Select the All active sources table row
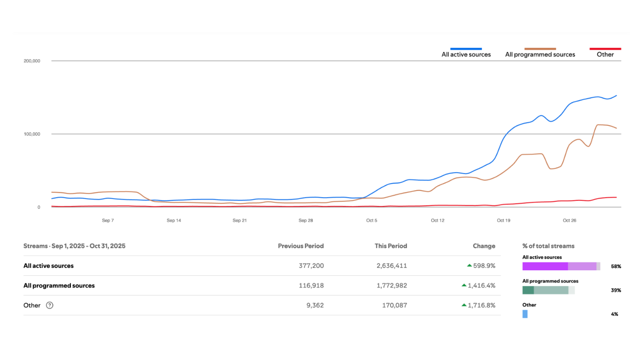The image size is (644, 362). pos(262,265)
